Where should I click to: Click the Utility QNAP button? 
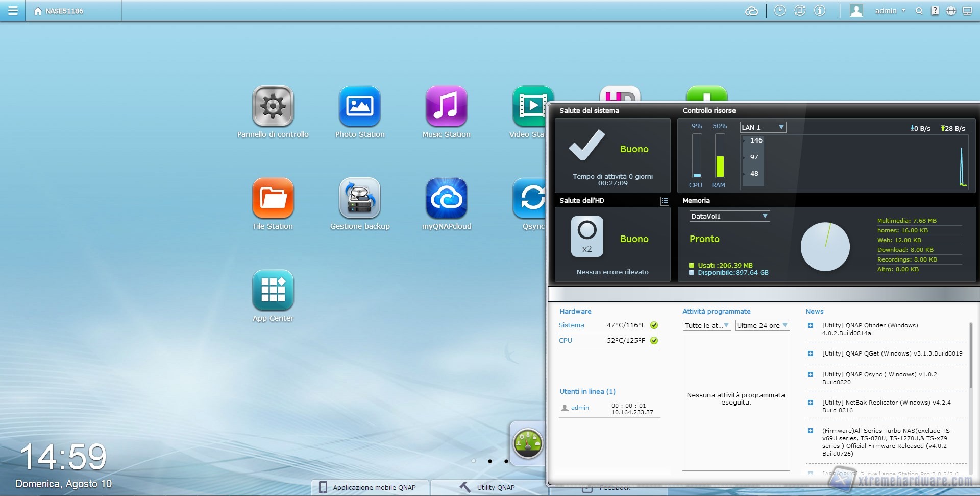pyautogui.click(x=489, y=487)
